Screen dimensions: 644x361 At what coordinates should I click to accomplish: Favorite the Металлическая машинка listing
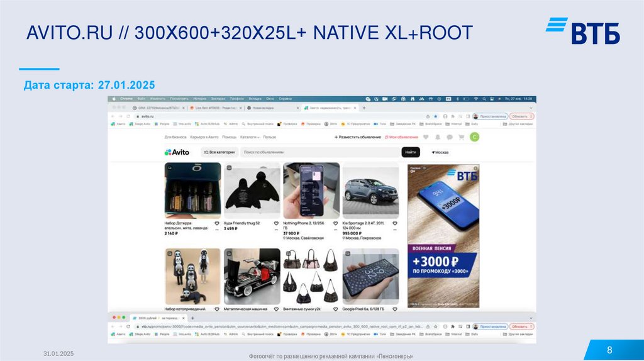276,309
